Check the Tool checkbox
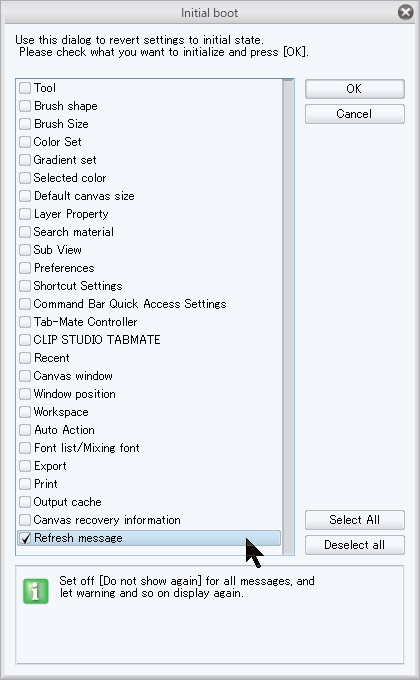Viewport: 420px width, 680px height. [x=25, y=88]
